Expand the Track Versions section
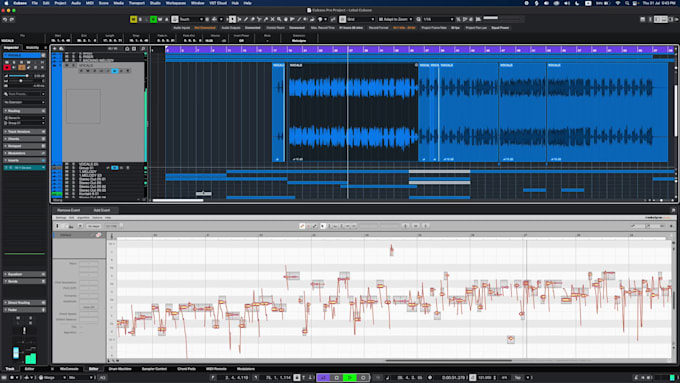 [x=24, y=131]
